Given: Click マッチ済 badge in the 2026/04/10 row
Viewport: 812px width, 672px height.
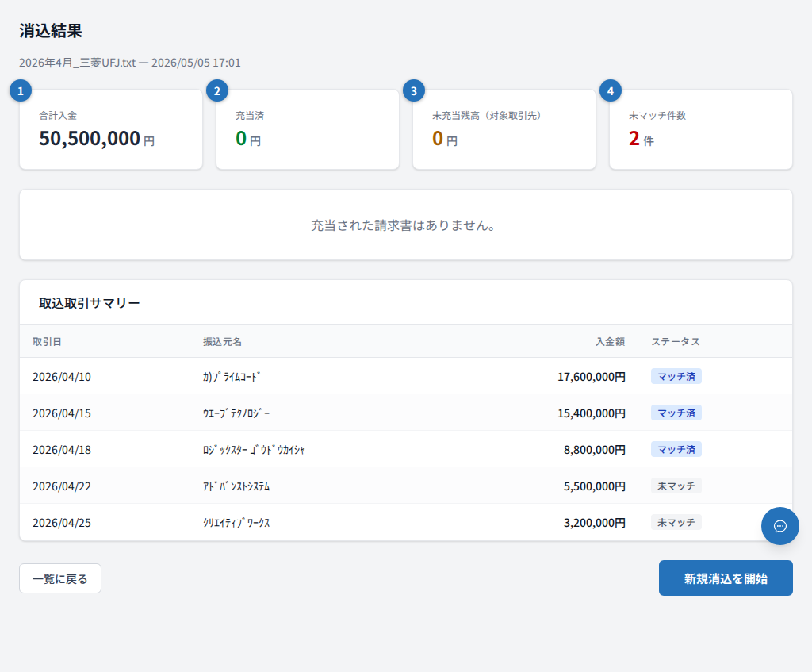Looking at the screenshot, I should (x=676, y=376).
